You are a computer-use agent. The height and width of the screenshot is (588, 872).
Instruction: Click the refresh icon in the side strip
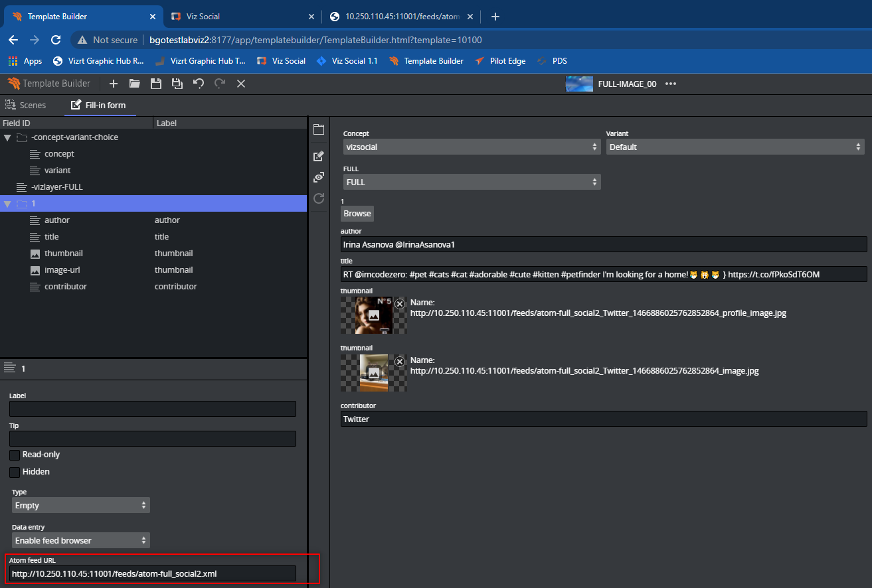[319, 198]
